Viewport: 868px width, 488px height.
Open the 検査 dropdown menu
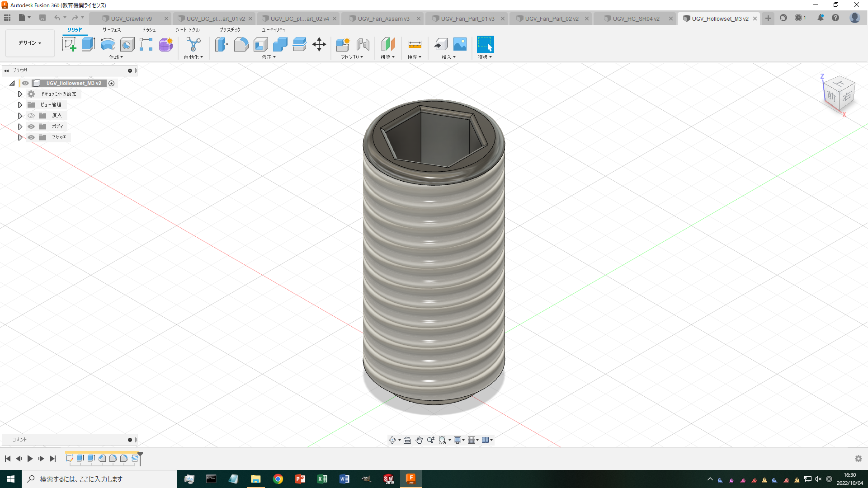point(415,57)
